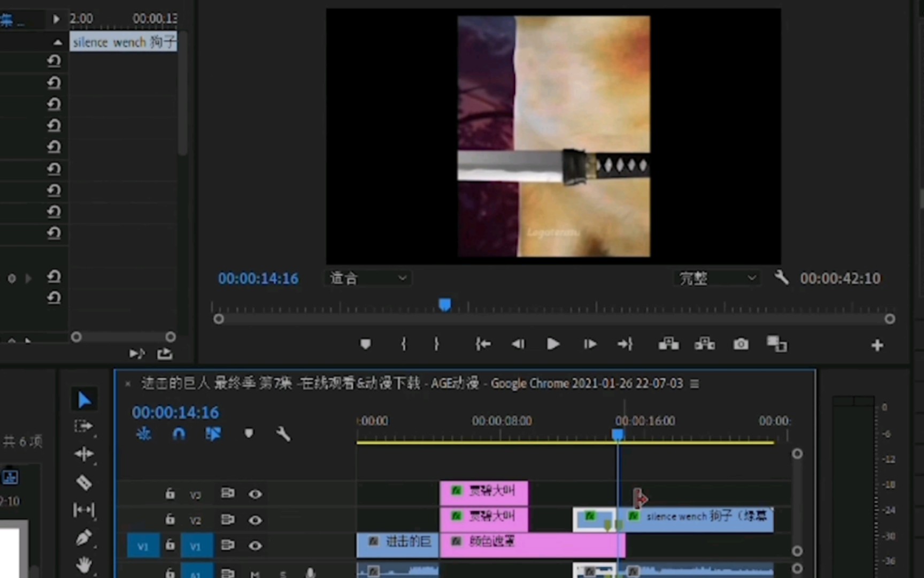Toggle V3 sync lock

(x=228, y=493)
